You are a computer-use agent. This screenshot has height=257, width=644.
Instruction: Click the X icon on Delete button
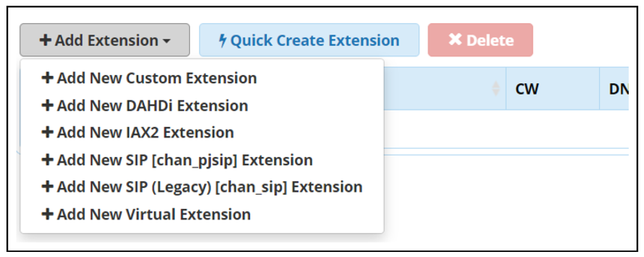tap(455, 39)
